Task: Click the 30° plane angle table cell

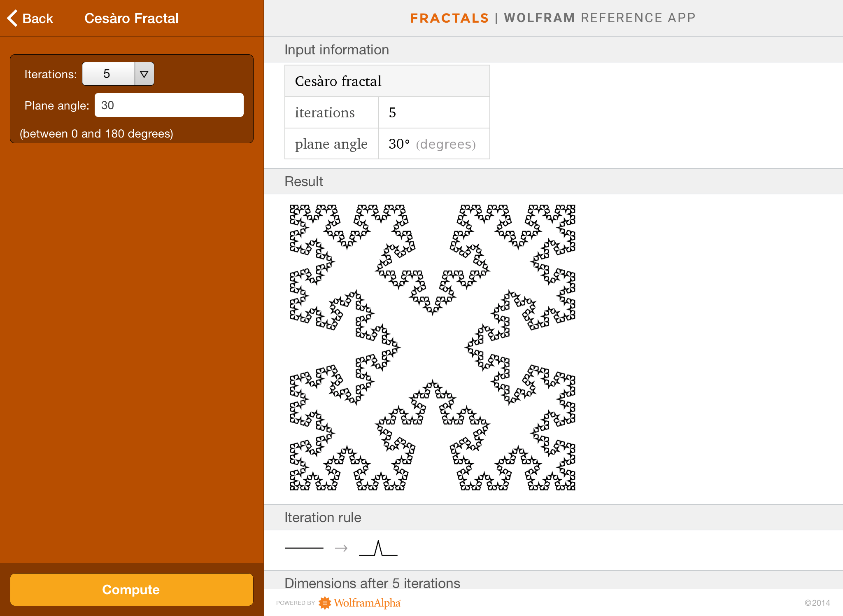Action: click(433, 144)
